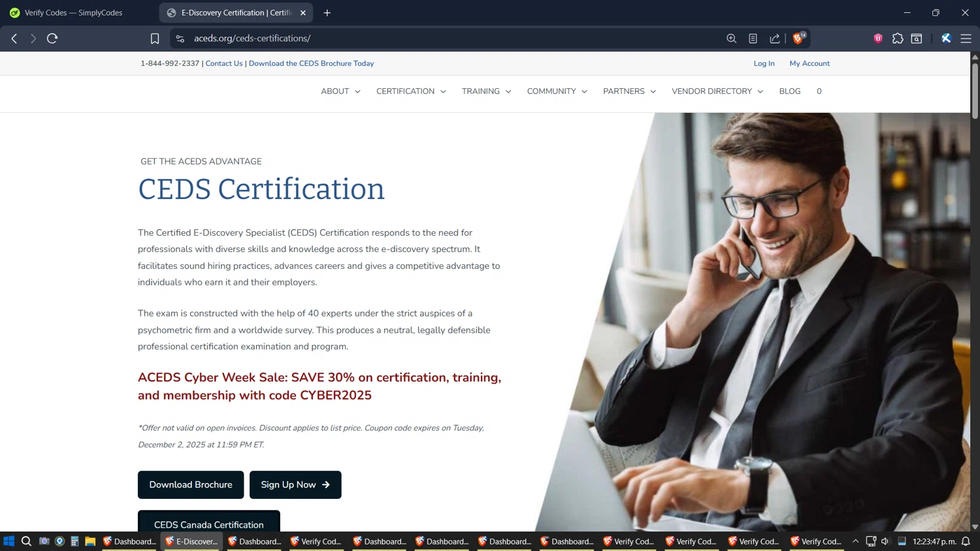The height and width of the screenshot is (551, 980).
Task: Expand the CERTIFICATION menu
Action: pos(411,91)
